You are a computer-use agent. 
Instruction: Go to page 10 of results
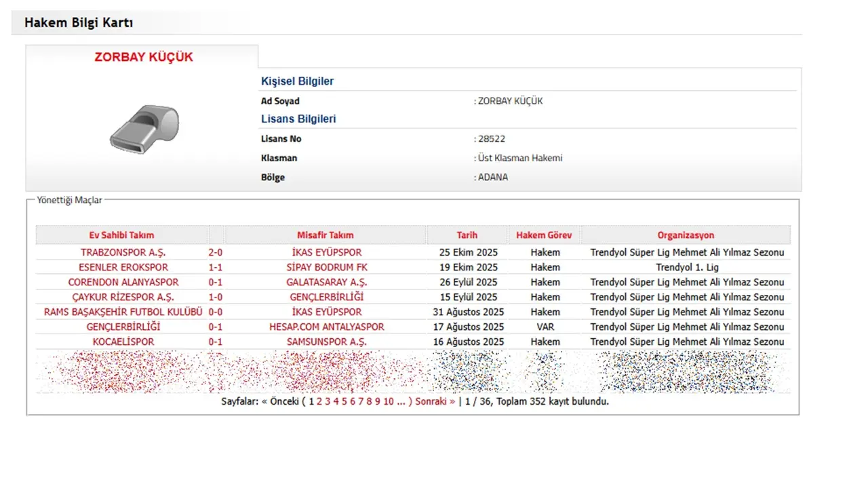(x=389, y=401)
